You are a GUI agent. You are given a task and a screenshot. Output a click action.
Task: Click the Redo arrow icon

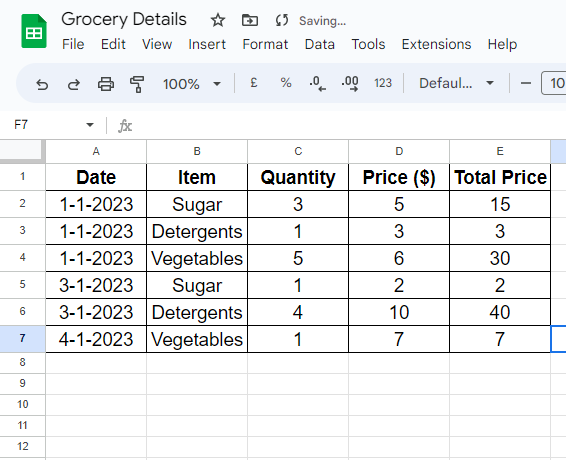point(74,84)
